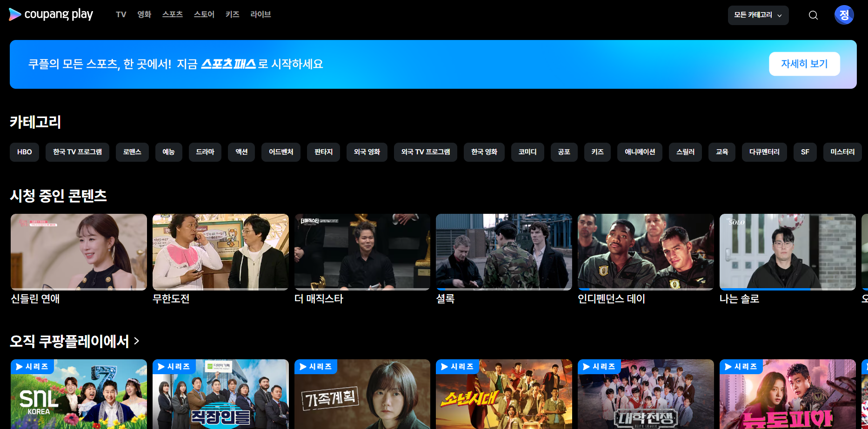Select the 액션 category chip
Image resolution: width=868 pixels, height=429 pixels.
[241, 152]
